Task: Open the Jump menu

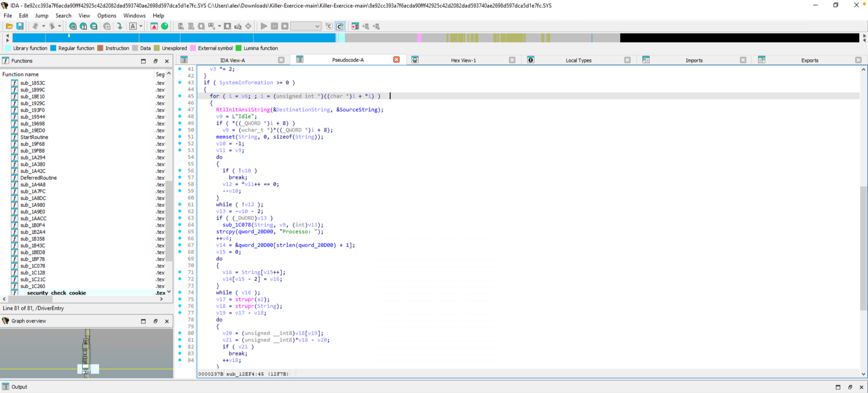Action: [42, 15]
